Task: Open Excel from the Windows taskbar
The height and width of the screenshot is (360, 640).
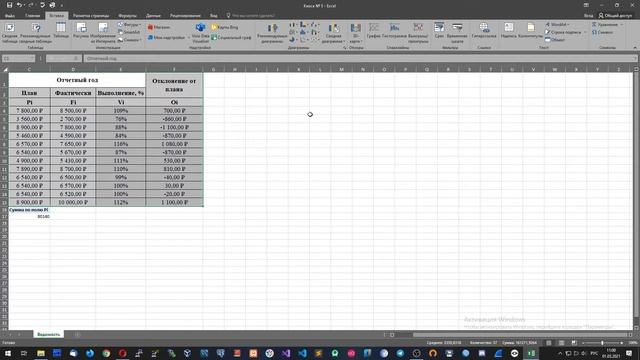Action: pos(531,353)
